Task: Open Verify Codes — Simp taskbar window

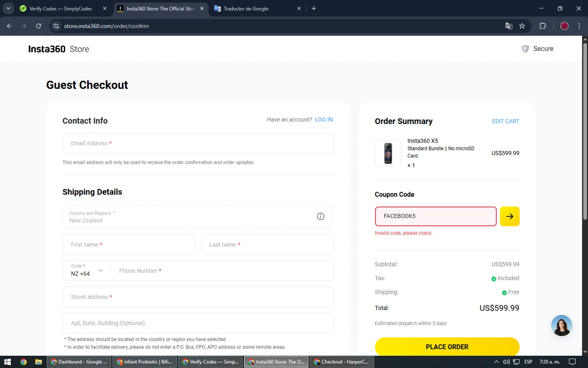Action: coord(211,362)
